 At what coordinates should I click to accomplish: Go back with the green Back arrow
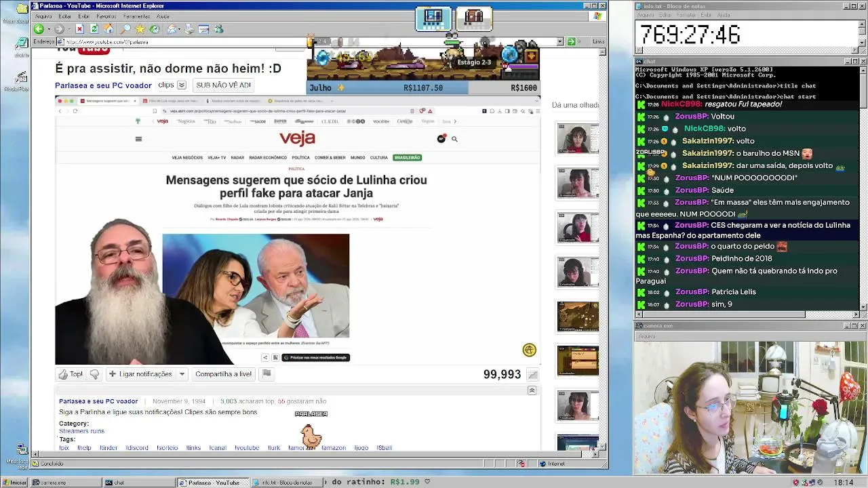click(39, 29)
